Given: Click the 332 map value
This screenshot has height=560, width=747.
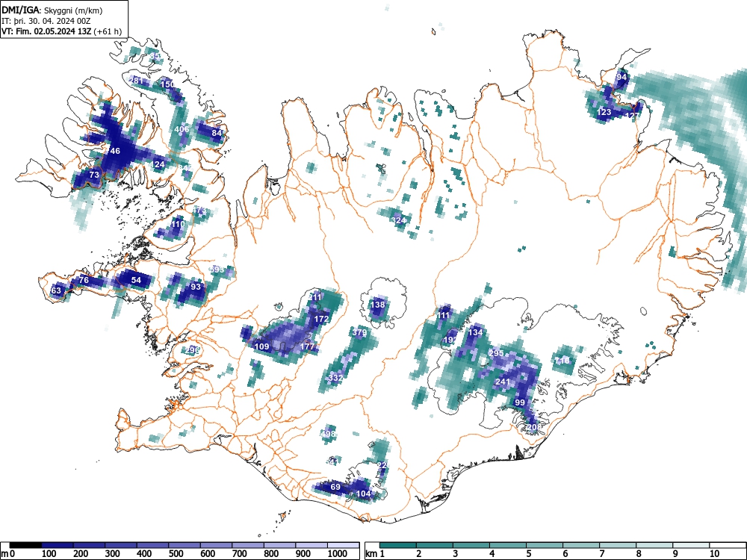Looking at the screenshot, I should (335, 378).
